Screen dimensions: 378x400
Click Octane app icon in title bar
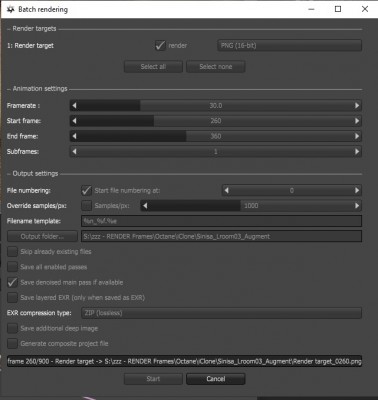[x=10, y=9]
